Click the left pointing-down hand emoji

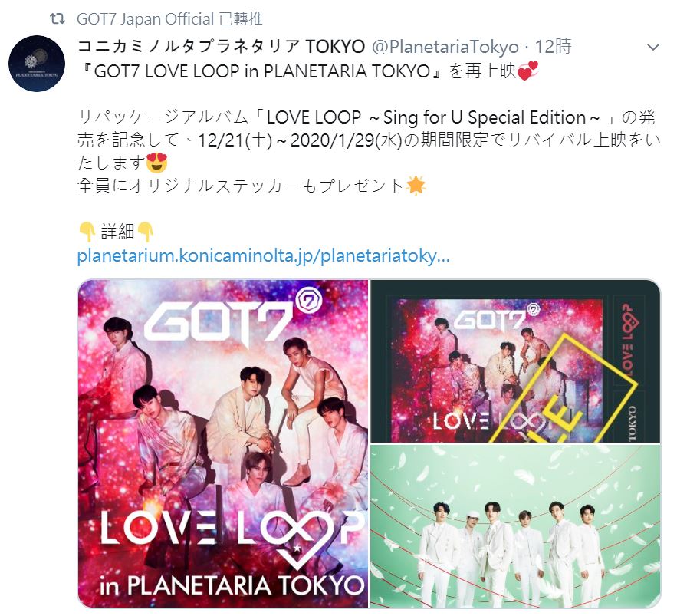click(x=87, y=232)
